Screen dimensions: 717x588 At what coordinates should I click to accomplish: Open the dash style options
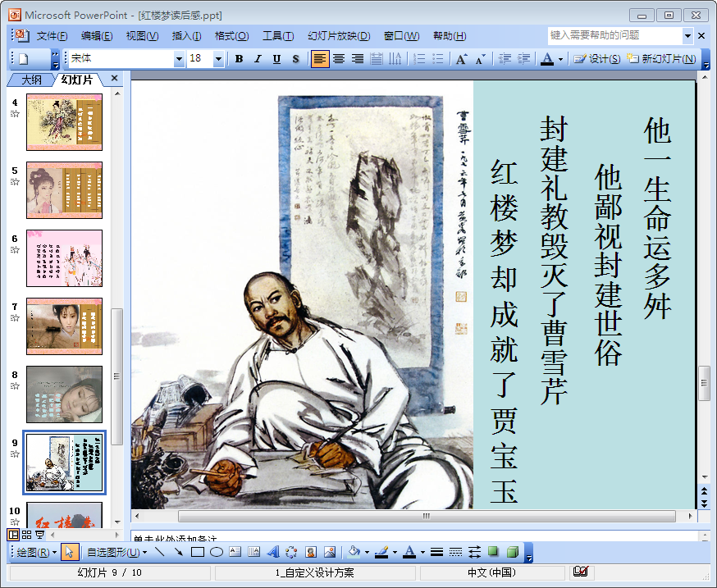point(455,552)
